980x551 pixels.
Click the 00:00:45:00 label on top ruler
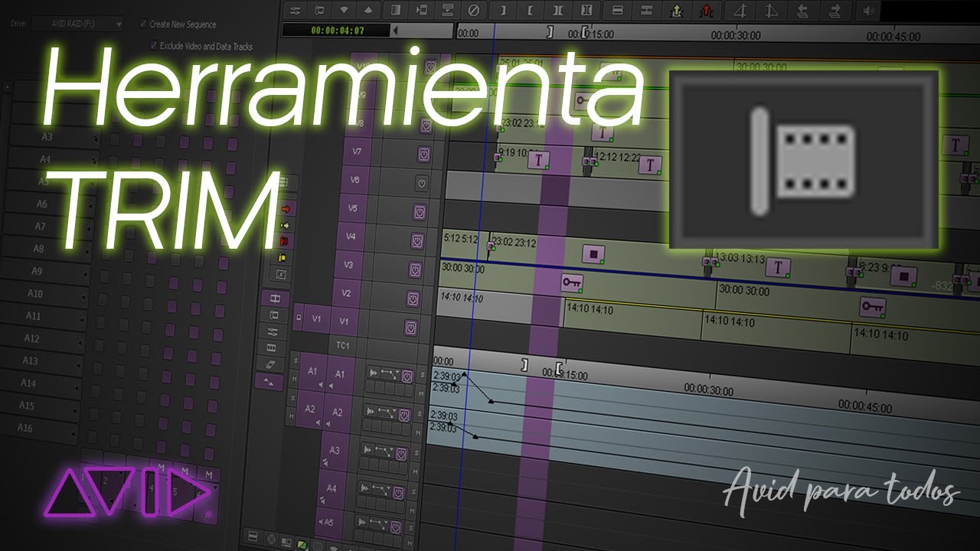[893, 36]
